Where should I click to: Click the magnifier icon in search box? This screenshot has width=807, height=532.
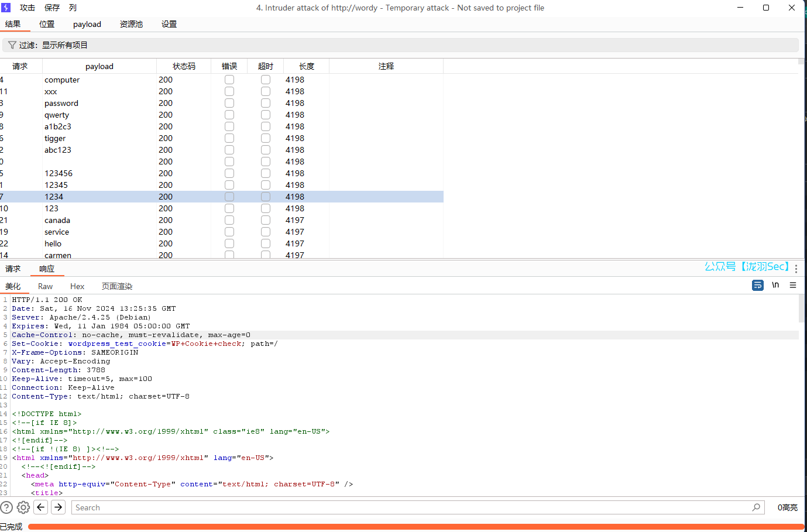click(x=756, y=507)
